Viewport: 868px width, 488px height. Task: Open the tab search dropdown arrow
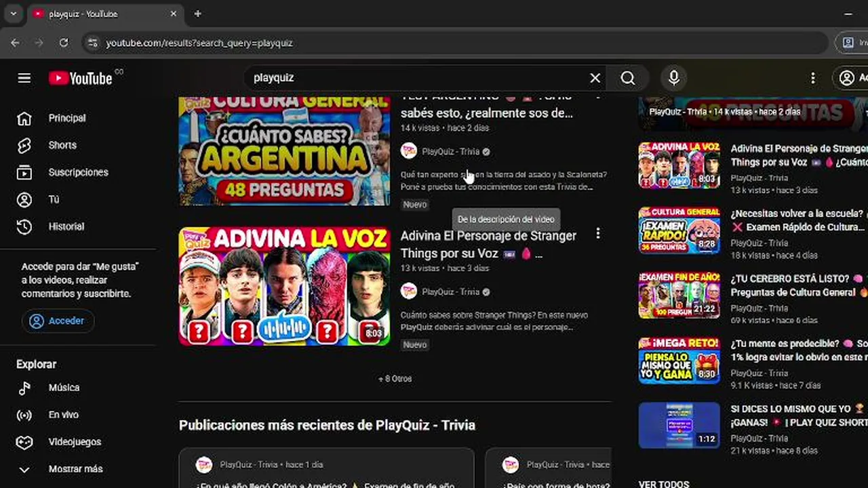click(13, 14)
